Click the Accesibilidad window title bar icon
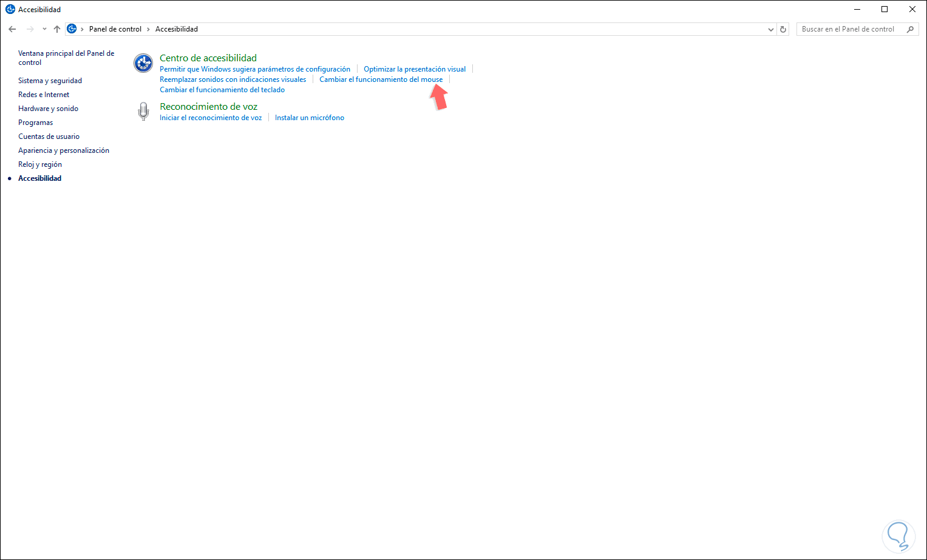Image resolution: width=927 pixels, height=560 pixels. coord(10,10)
